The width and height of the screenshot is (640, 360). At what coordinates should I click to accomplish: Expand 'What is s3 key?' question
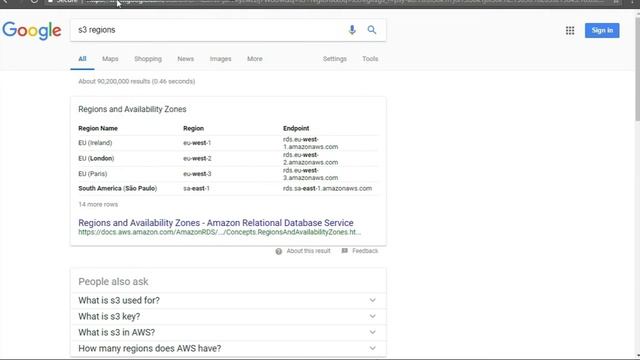pos(228,316)
